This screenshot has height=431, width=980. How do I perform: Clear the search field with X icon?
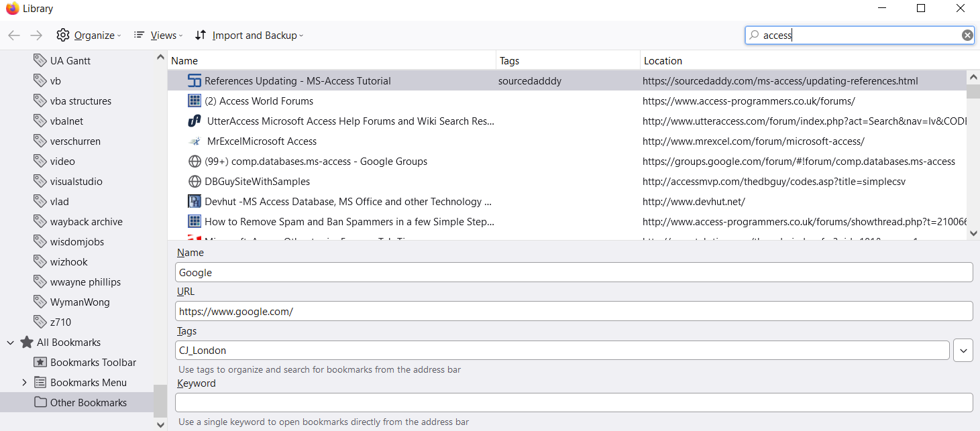pos(967,36)
